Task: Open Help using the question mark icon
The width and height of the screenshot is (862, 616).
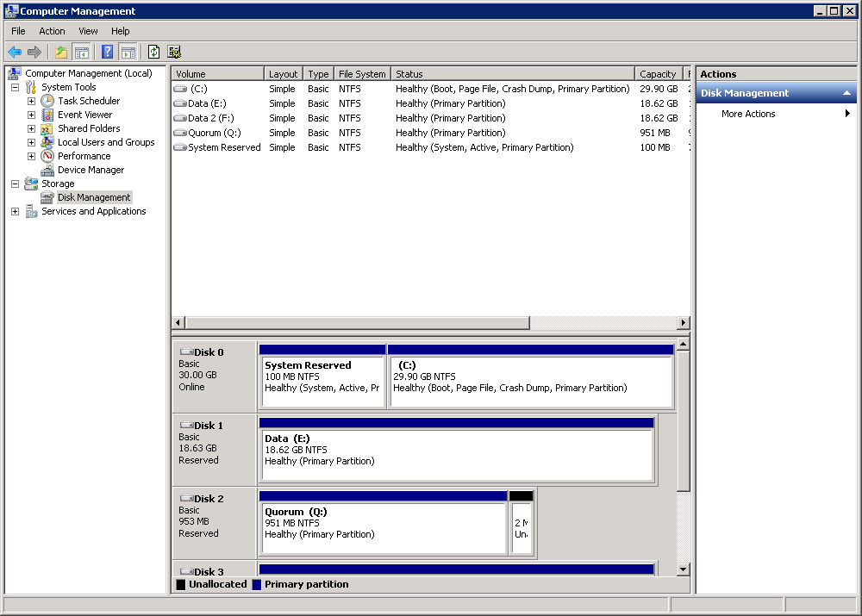Action: point(106,52)
